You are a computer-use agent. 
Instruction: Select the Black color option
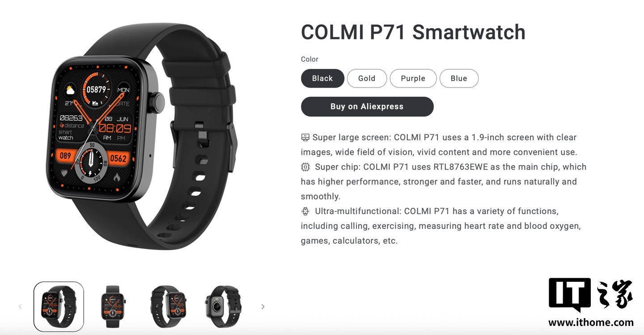[x=322, y=78]
